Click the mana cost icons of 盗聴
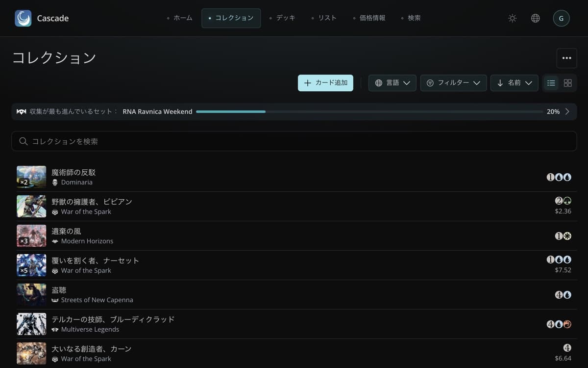Image resolution: width=588 pixels, height=368 pixels. 563,295
